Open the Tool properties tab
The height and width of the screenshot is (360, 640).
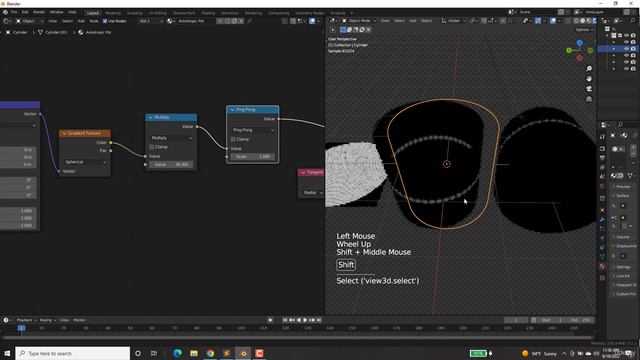(602, 137)
